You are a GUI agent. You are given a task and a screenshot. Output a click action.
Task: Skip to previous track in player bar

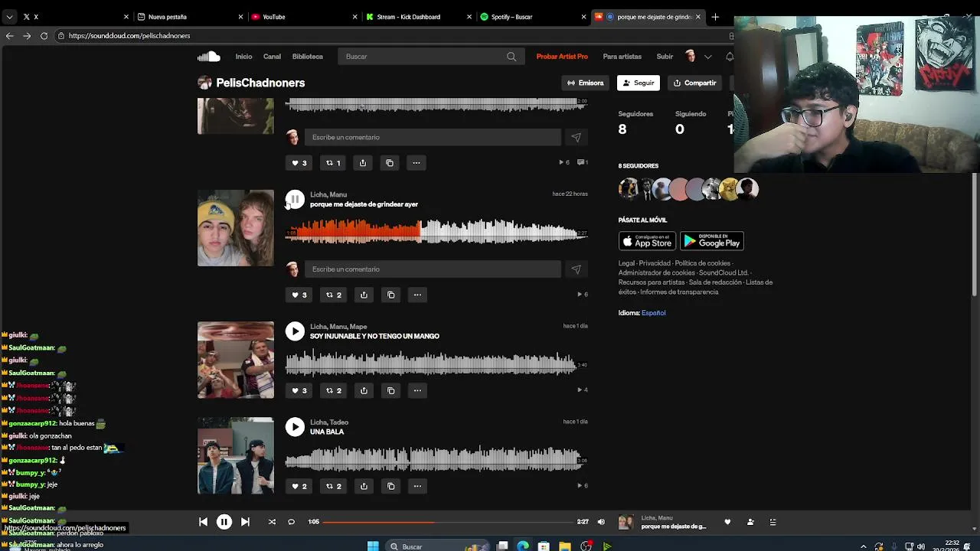tap(203, 522)
